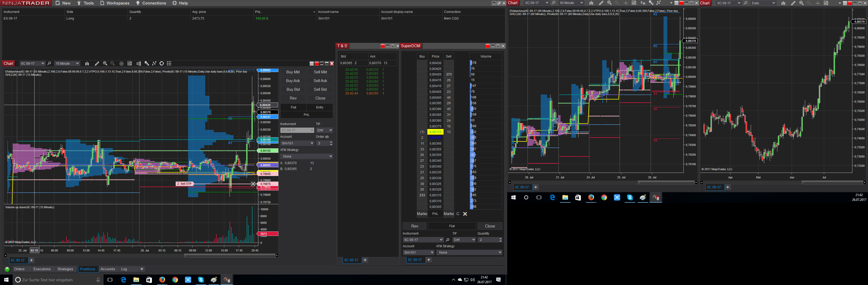Toggle Chart Trader panel in 15 Minute chart

tap(138, 64)
